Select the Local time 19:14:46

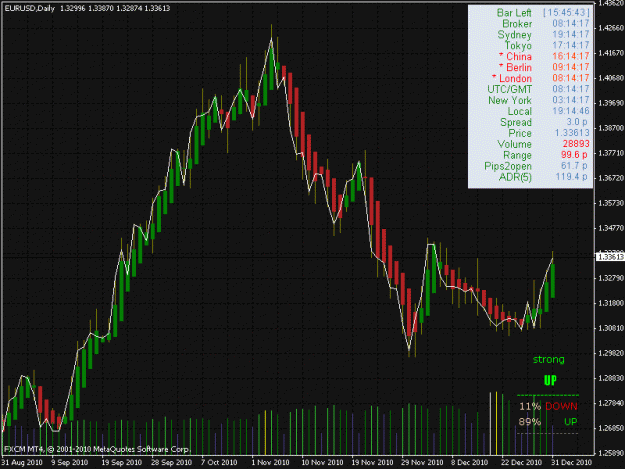[570, 111]
